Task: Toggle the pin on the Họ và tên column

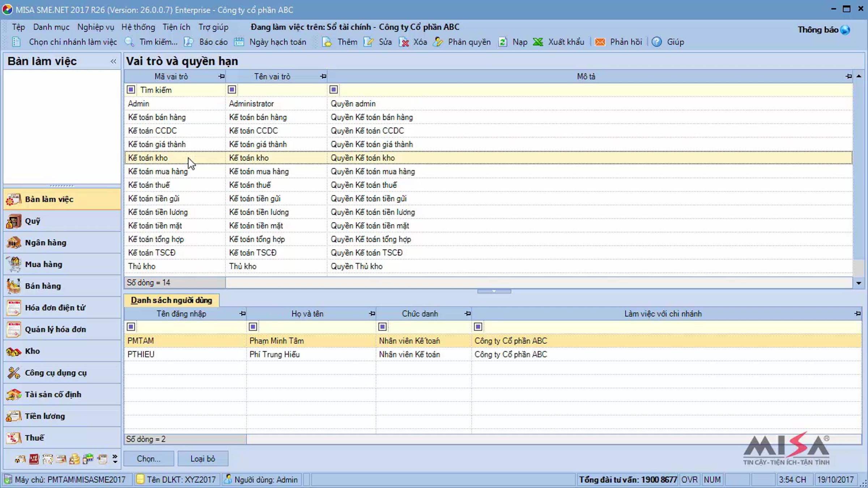Action: 372,314
